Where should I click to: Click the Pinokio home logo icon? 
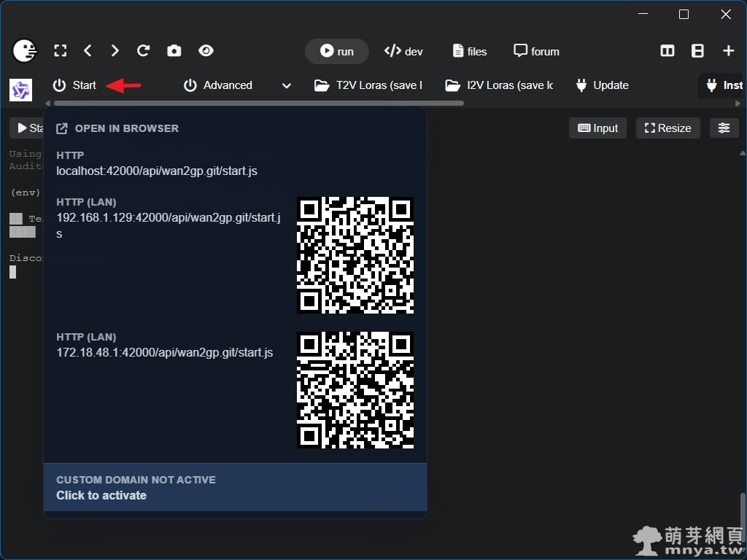[x=25, y=51]
